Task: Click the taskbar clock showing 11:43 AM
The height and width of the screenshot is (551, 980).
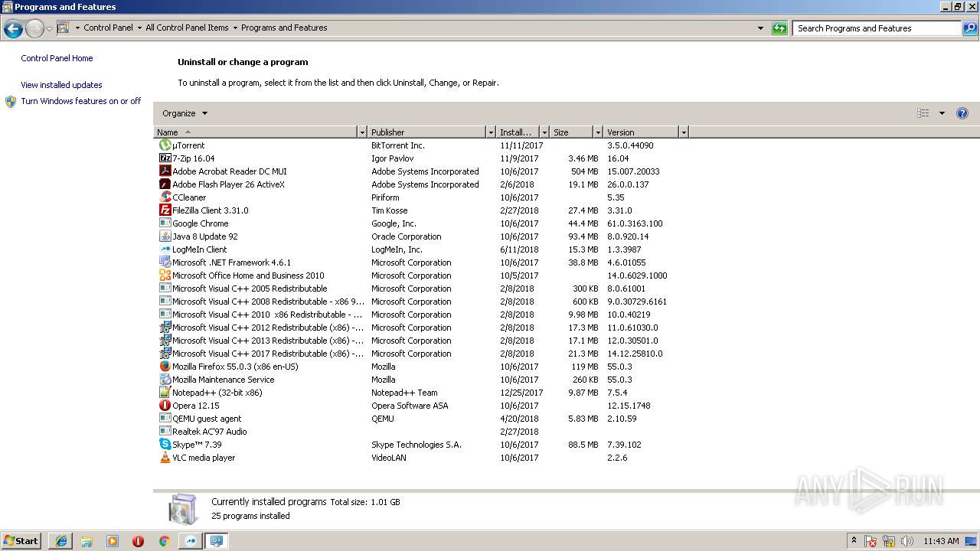Action: 941,541
